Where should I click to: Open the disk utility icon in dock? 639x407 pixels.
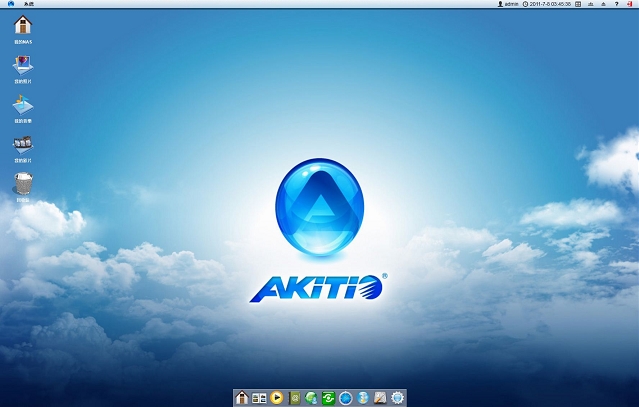coord(380,398)
